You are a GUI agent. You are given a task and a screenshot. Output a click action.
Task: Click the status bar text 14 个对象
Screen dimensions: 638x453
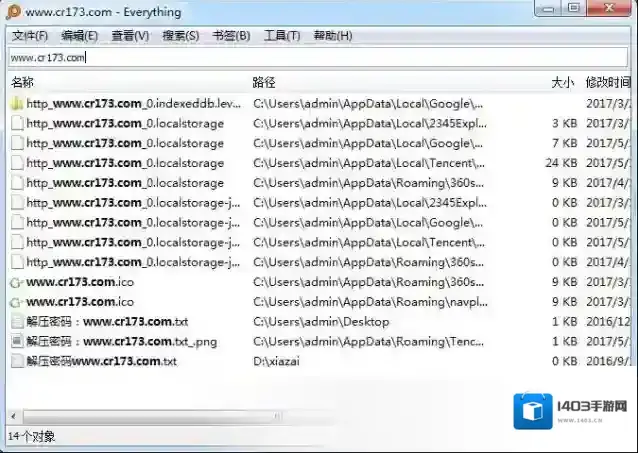point(31,437)
